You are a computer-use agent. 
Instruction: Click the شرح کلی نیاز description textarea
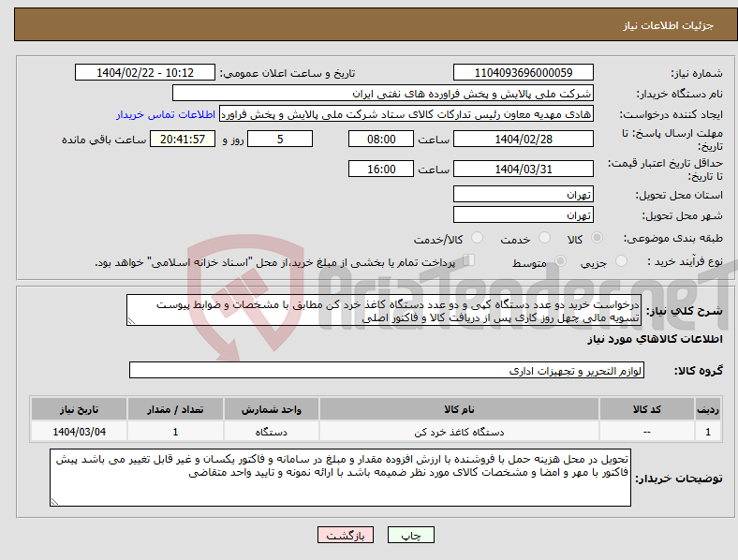point(384,310)
